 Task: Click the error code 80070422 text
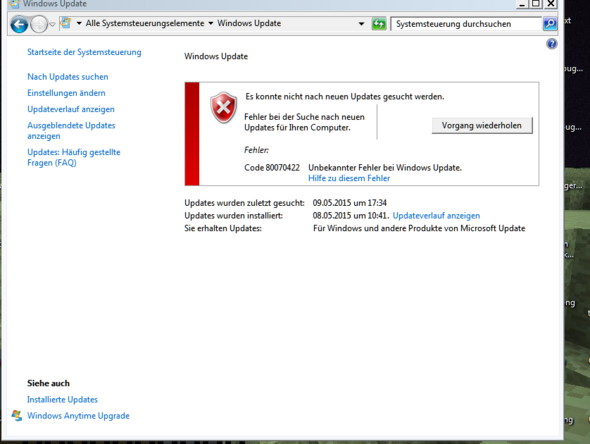tap(272, 167)
